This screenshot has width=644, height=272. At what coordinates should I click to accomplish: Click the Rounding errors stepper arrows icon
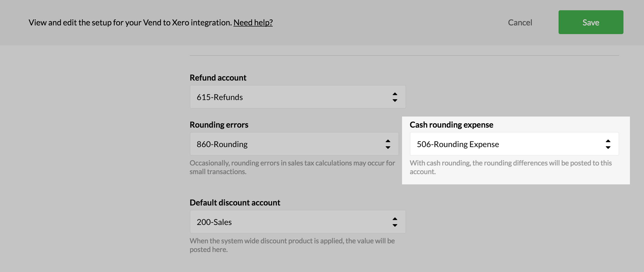pyautogui.click(x=388, y=144)
